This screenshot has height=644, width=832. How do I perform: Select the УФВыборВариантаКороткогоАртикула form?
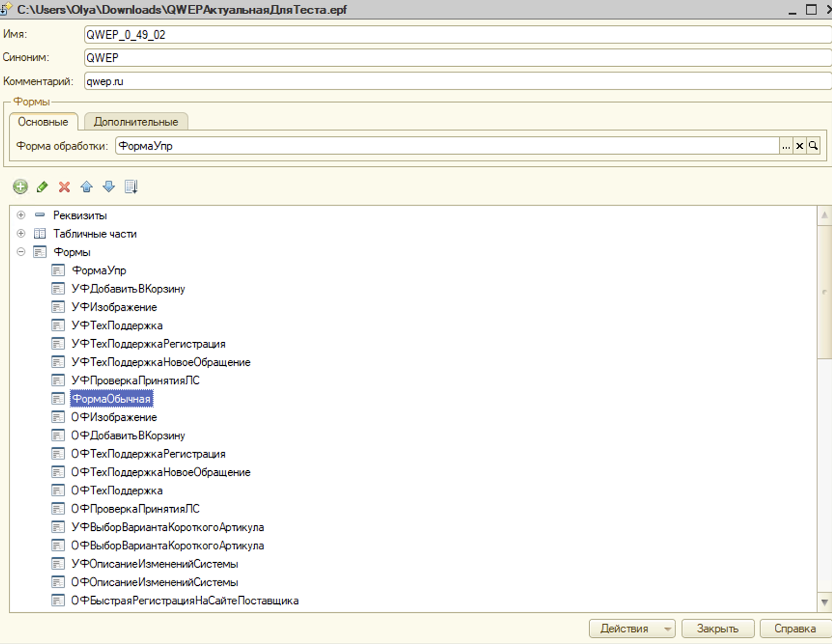167,527
